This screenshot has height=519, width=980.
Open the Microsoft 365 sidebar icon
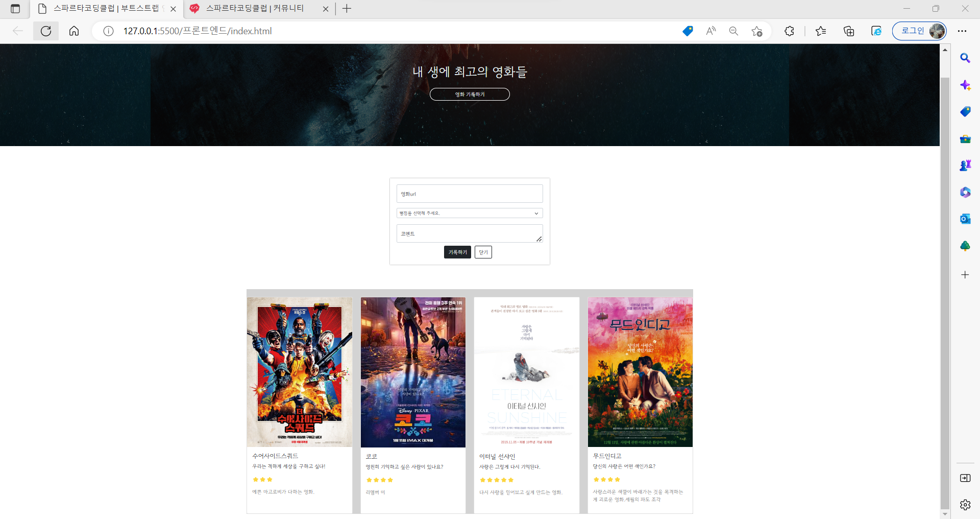pos(965,192)
